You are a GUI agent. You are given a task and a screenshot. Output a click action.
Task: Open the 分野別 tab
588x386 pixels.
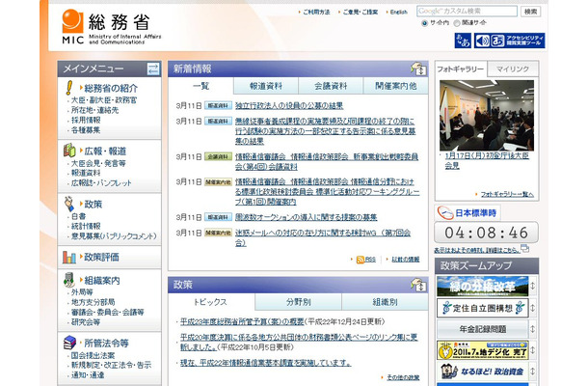point(299,302)
